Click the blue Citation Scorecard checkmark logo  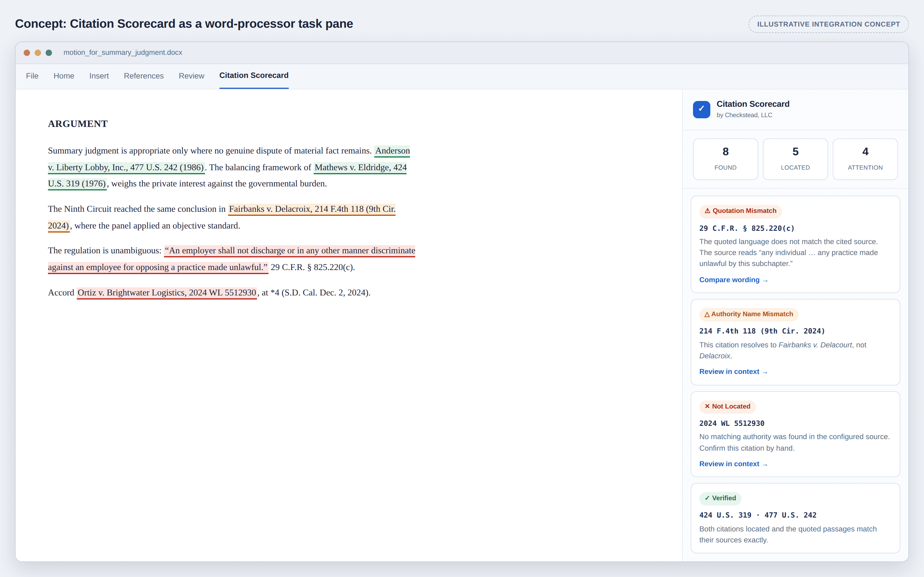(x=701, y=110)
